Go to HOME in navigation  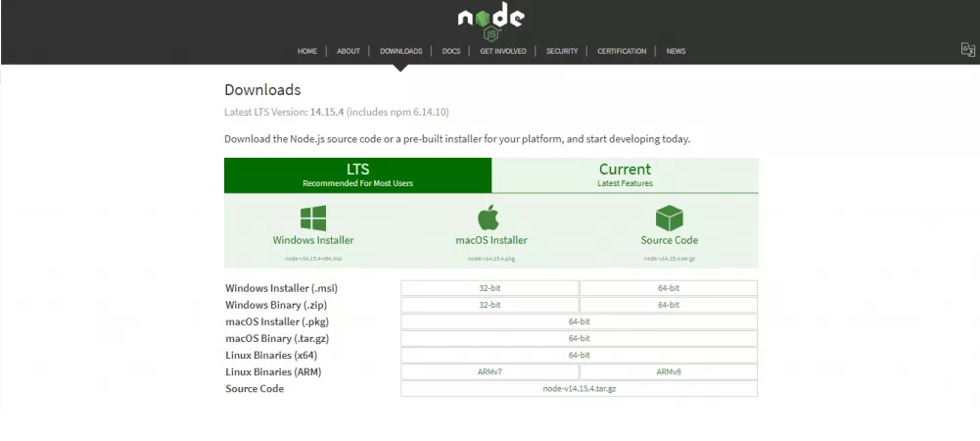click(306, 51)
